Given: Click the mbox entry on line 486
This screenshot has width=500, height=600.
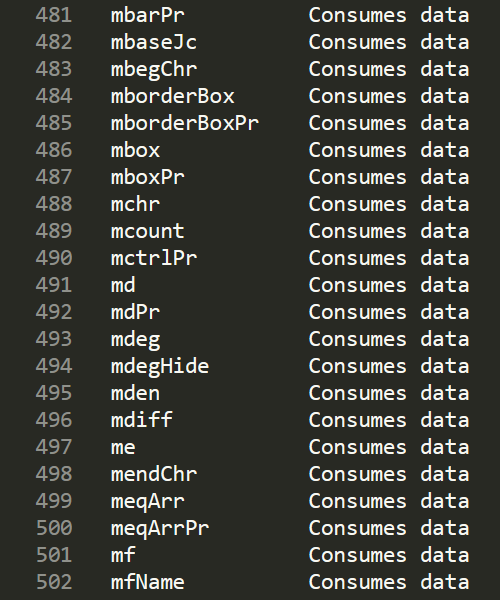Looking at the screenshot, I should tap(135, 150).
